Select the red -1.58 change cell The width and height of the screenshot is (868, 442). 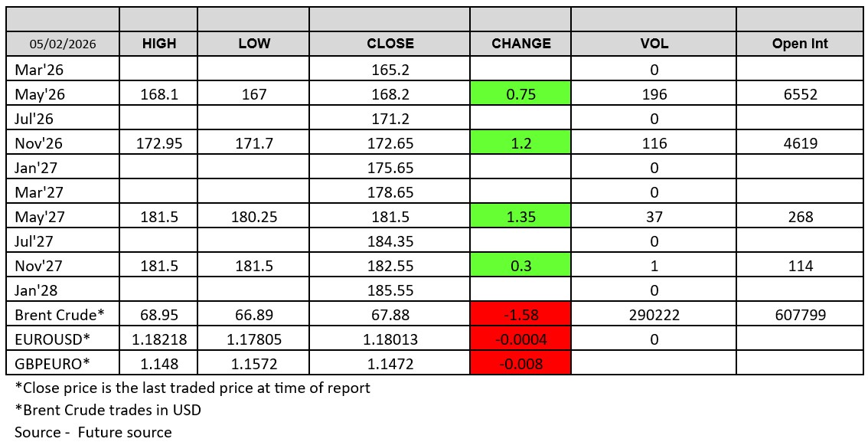tap(520, 315)
